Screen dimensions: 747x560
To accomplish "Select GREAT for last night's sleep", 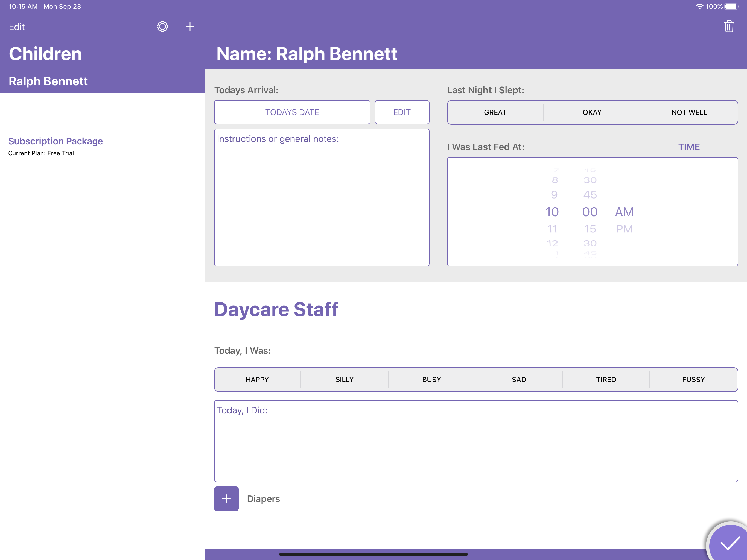I will point(495,112).
